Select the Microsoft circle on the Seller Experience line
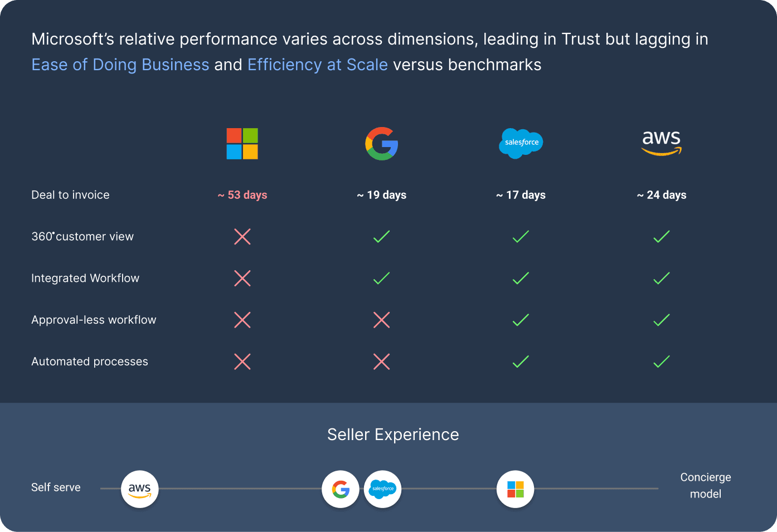Viewport: 777px width, 532px height. (x=516, y=489)
